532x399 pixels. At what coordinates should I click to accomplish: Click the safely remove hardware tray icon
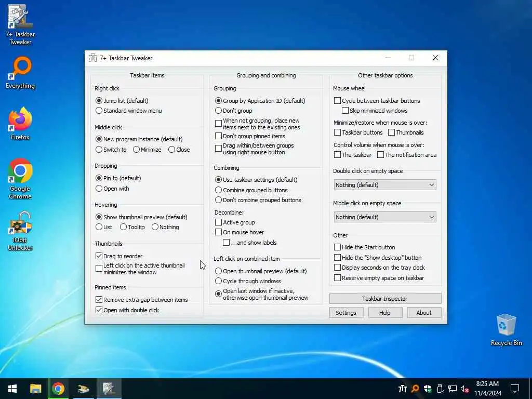(x=440, y=389)
